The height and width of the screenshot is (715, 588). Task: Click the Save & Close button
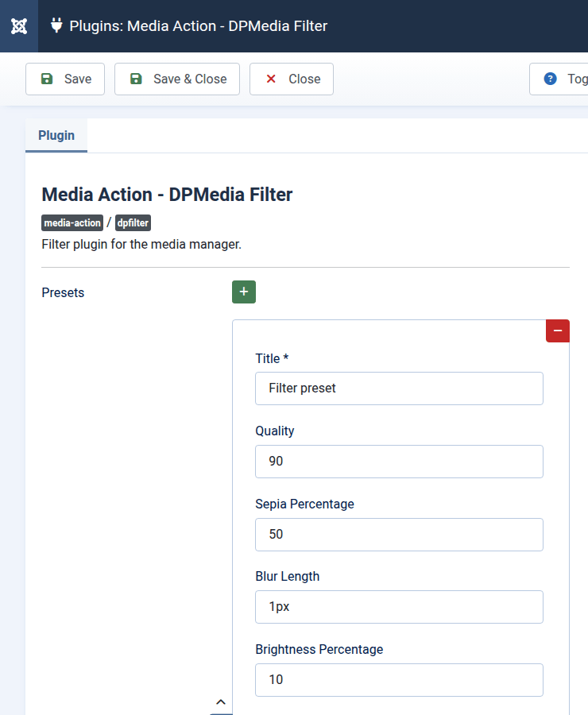pos(177,79)
